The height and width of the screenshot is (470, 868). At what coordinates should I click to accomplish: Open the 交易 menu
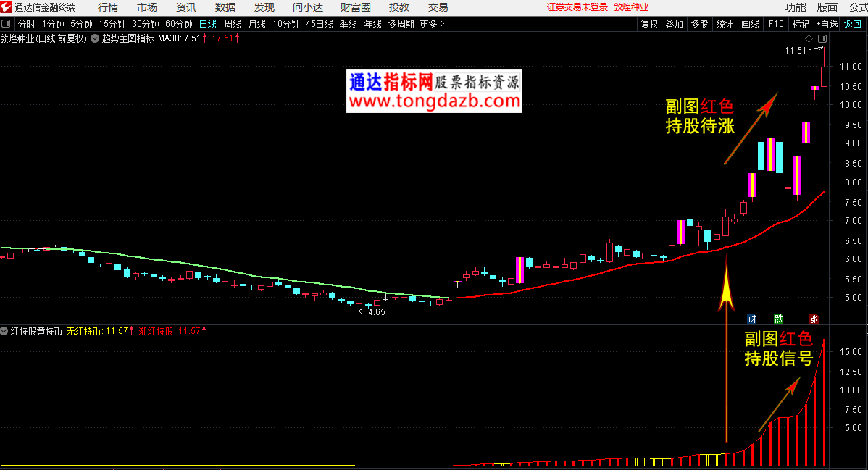[x=438, y=7]
